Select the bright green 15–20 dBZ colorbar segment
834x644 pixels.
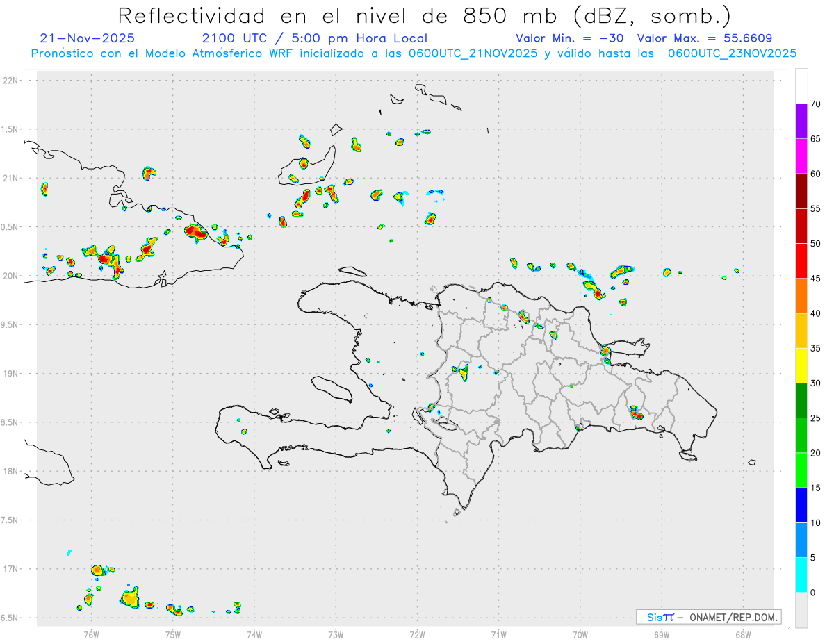[x=801, y=470]
